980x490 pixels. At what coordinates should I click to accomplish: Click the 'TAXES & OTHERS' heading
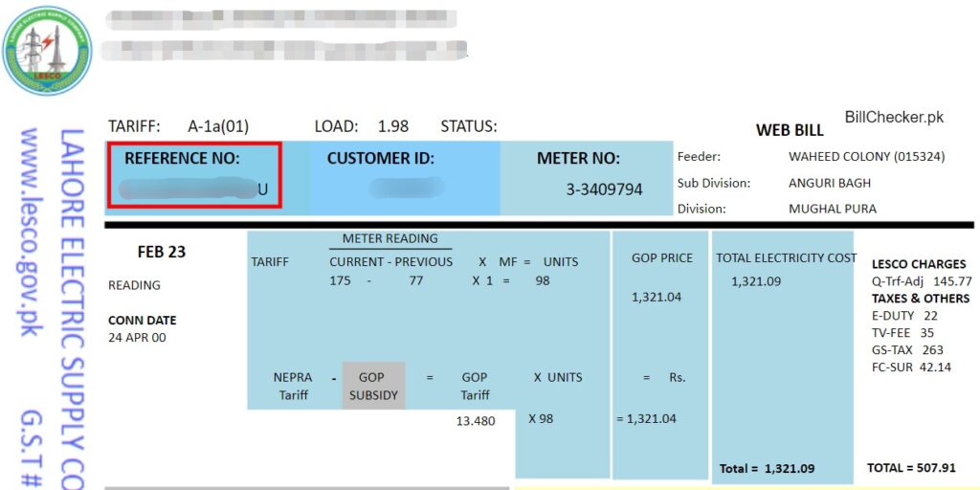pyautogui.click(x=921, y=299)
